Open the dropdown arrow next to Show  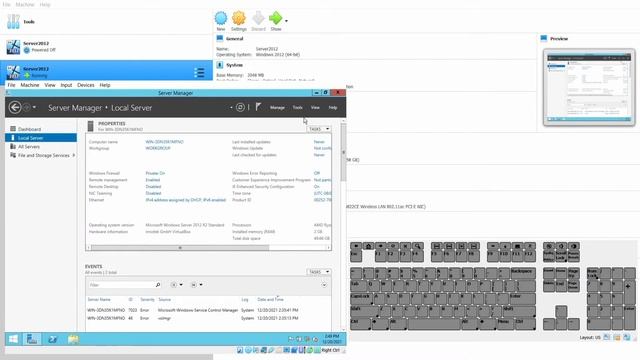tap(286, 21)
